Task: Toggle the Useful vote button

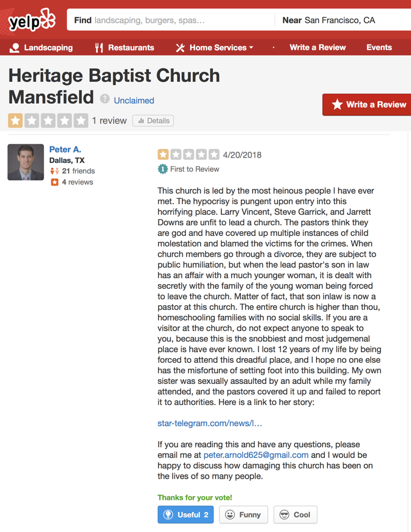Action: tap(185, 515)
